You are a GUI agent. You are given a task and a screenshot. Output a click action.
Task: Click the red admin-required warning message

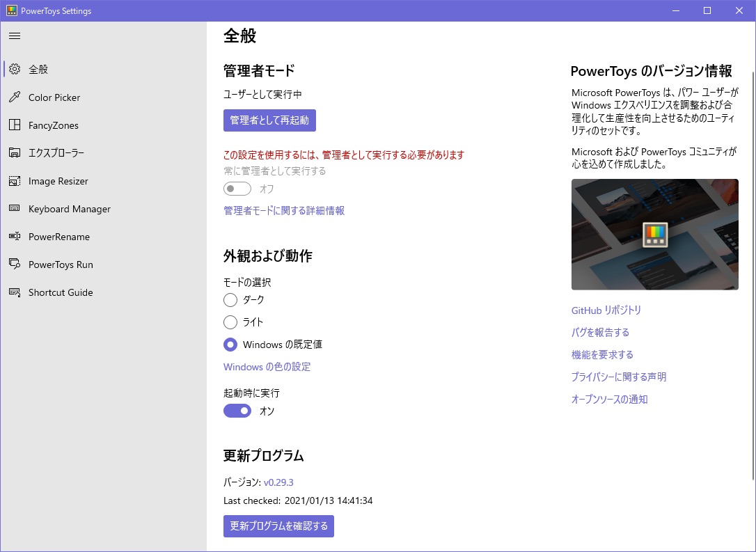click(344, 155)
